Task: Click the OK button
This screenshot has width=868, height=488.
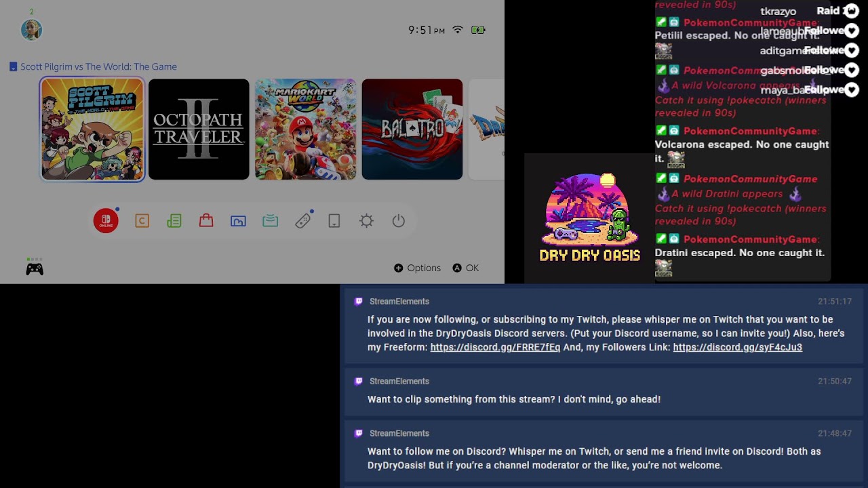Action: coord(466,268)
